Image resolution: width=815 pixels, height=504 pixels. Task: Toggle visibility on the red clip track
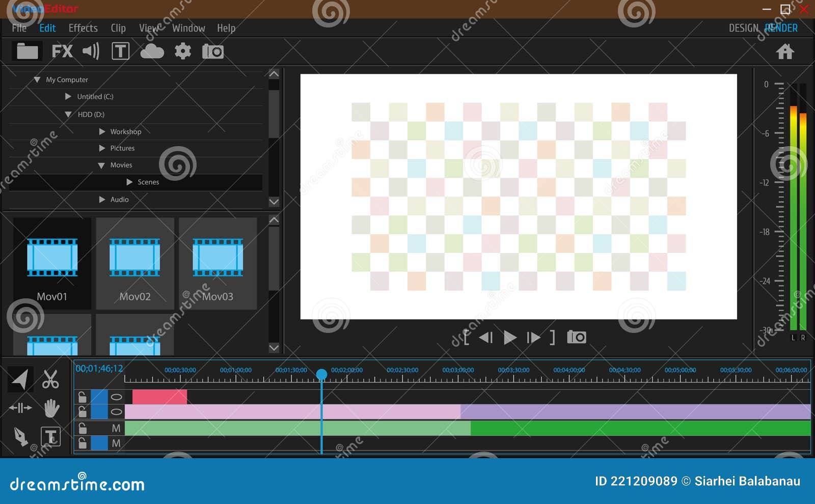[116, 397]
